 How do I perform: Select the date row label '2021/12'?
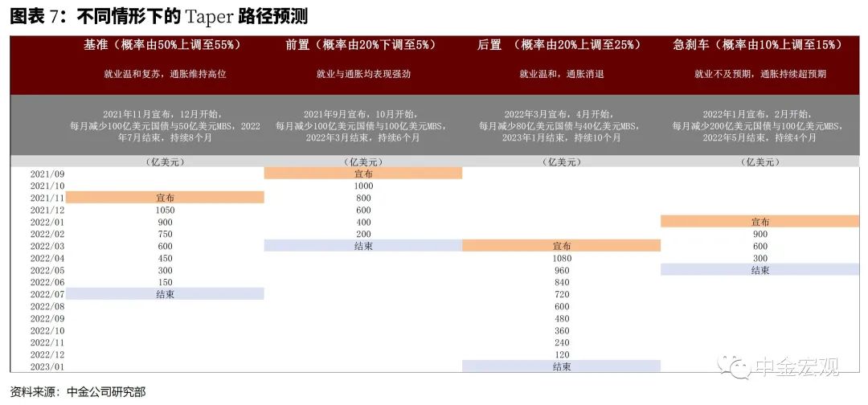point(46,210)
